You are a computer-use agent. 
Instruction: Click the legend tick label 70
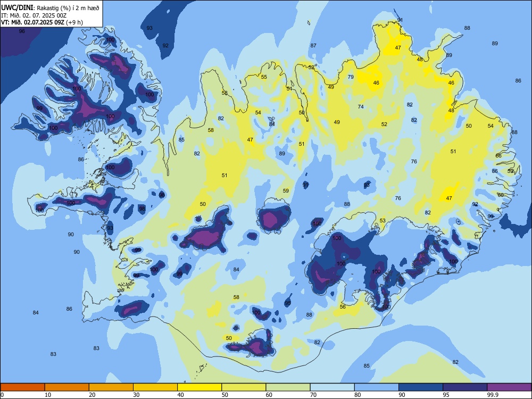(313, 395)
